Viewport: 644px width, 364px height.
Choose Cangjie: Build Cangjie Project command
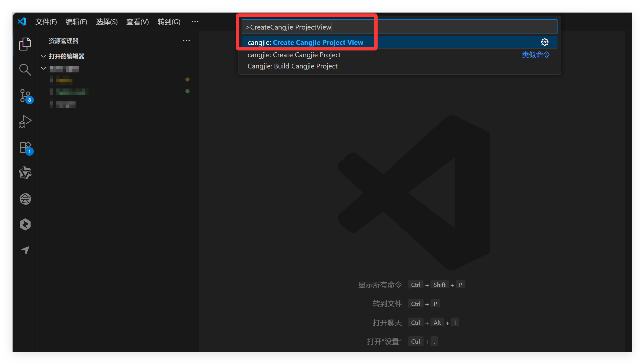click(x=292, y=66)
